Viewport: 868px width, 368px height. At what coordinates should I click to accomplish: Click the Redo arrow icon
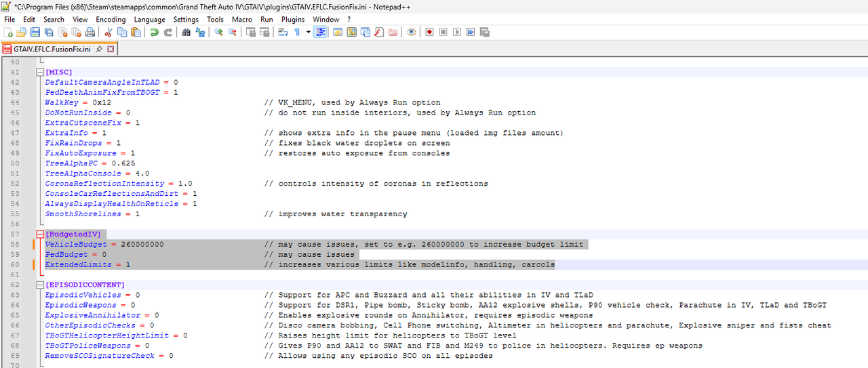167,32
